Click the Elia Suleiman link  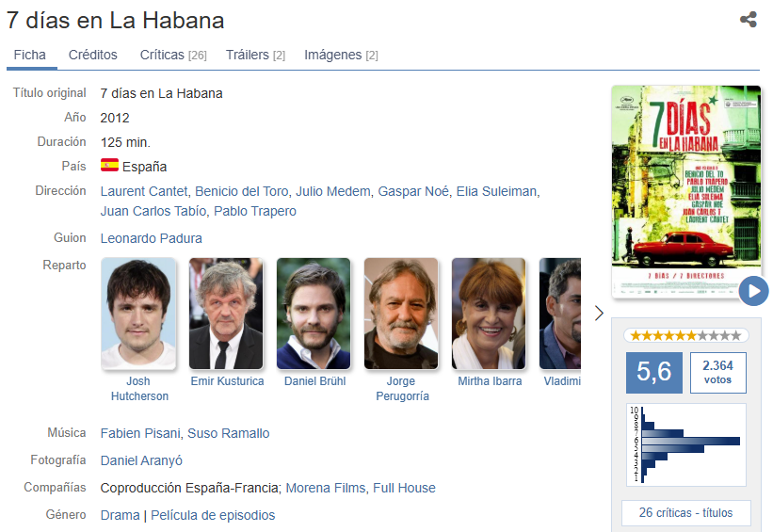point(496,191)
